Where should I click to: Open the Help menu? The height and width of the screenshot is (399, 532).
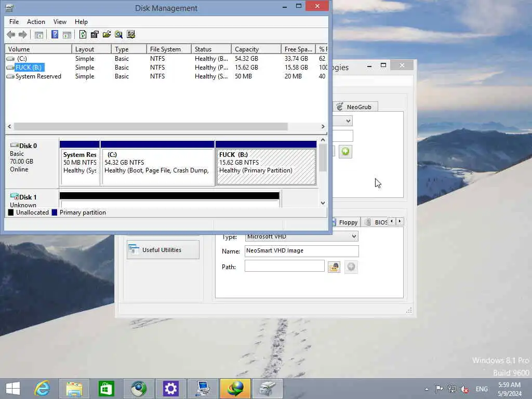[x=81, y=22]
